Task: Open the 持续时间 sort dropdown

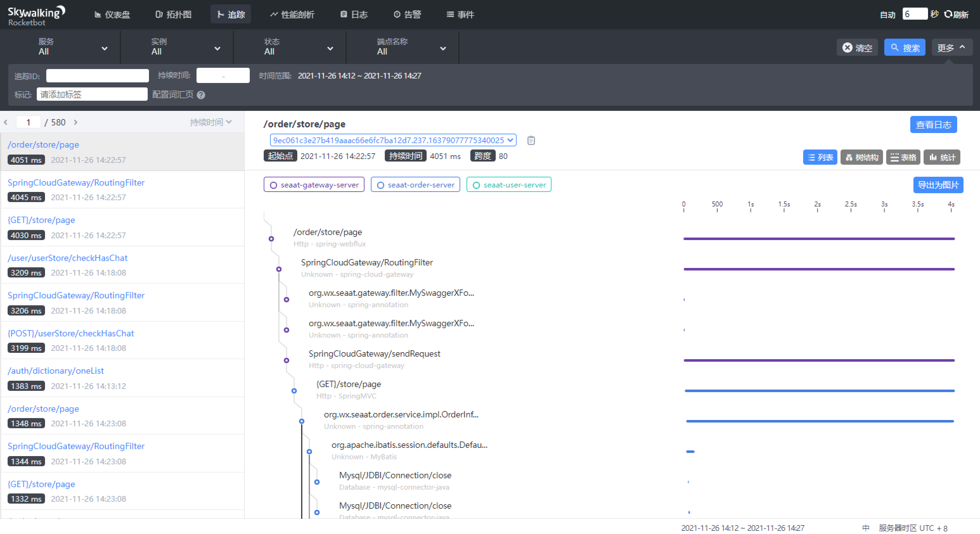Action: click(211, 122)
